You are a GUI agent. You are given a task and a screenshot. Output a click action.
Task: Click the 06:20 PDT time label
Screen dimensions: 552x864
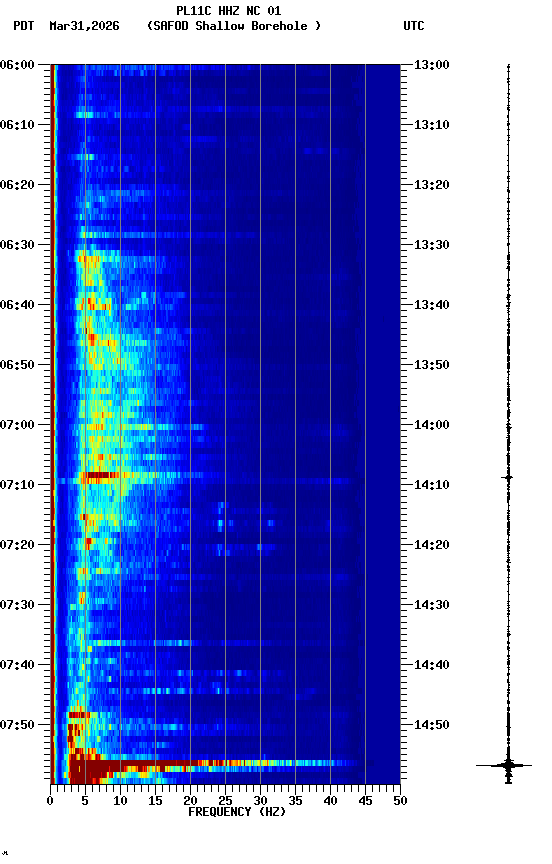17,185
